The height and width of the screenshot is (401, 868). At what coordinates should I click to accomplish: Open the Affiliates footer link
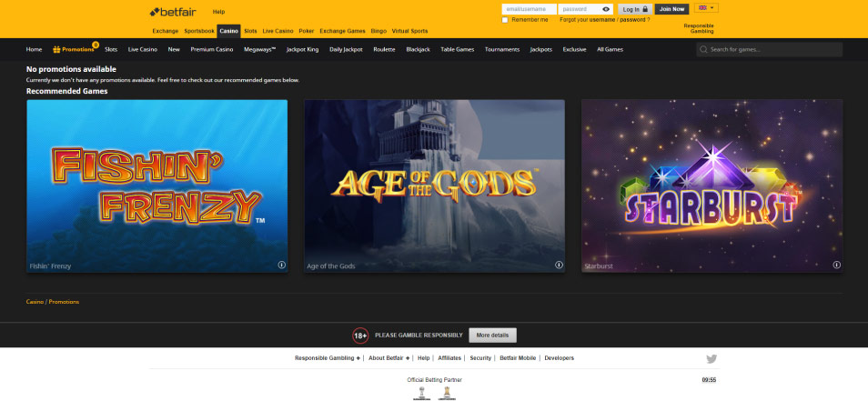tap(449, 358)
